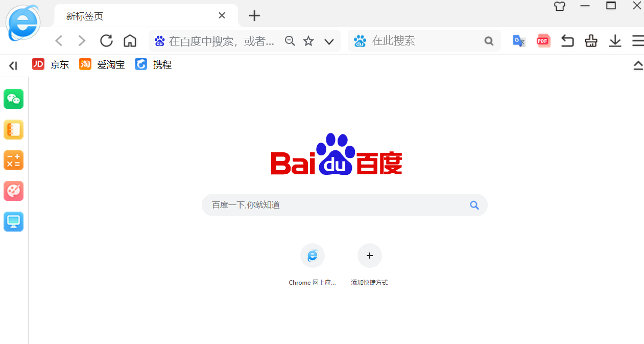The image size is (644, 344).
Task: Click the browser logo icon
Action: [x=23, y=23]
